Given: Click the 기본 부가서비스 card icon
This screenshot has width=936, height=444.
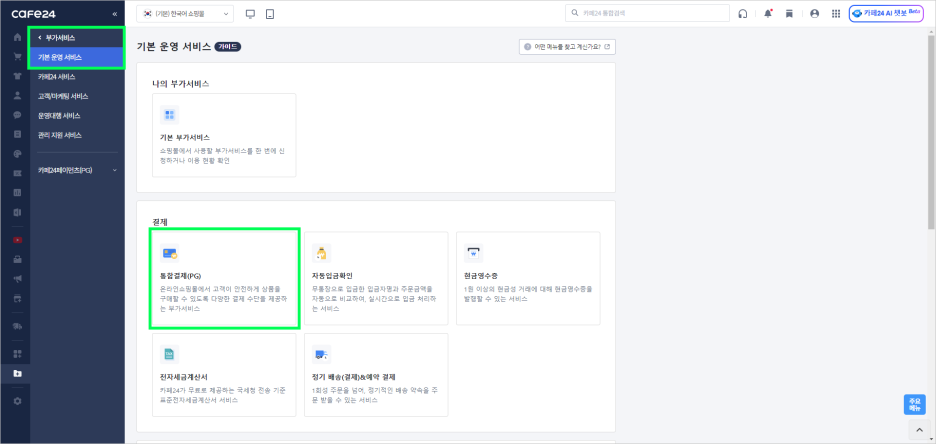Looking at the screenshot, I should pyautogui.click(x=170, y=115).
